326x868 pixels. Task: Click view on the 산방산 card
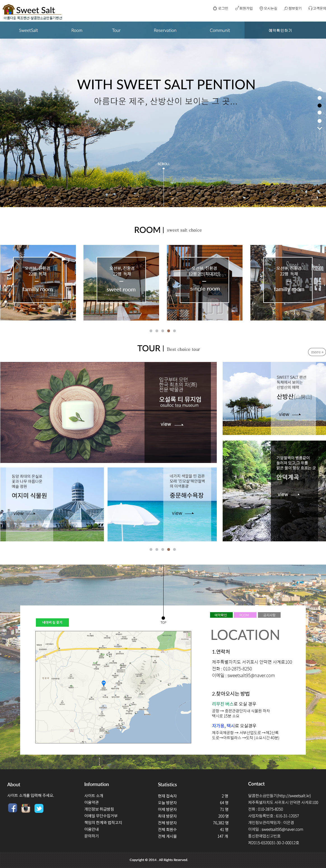tap(290, 415)
